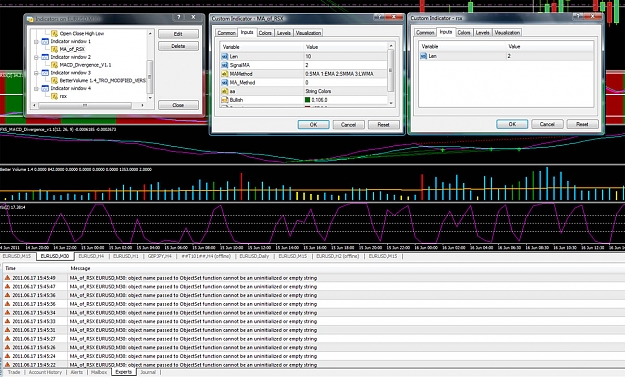The height and width of the screenshot is (377, 625).
Task: Click the green Bullish color swatch
Action: 308,100
